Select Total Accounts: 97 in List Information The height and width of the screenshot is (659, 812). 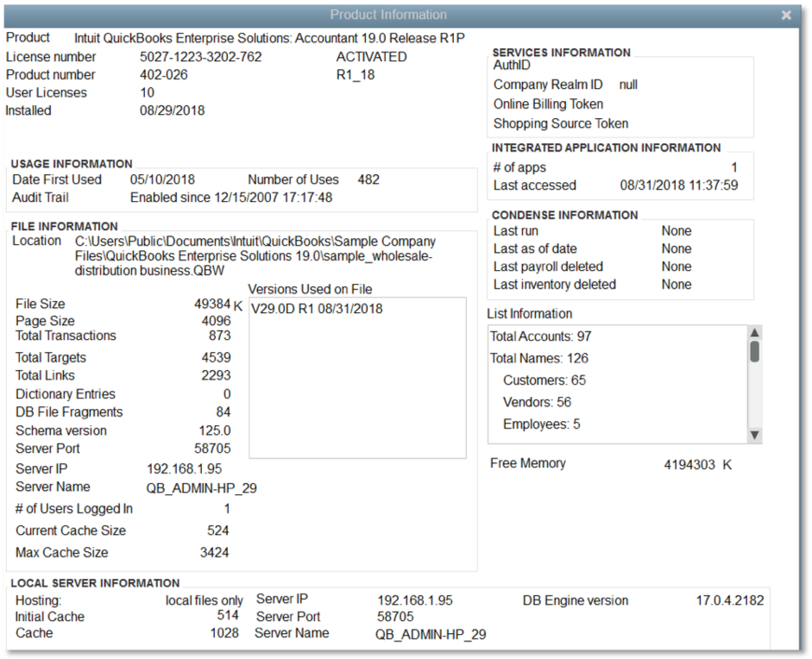pos(541,336)
